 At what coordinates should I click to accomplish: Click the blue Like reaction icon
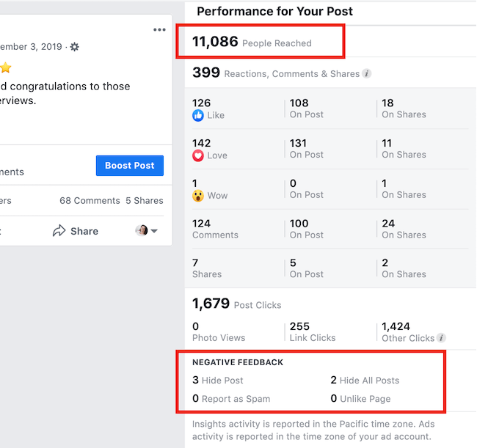(198, 116)
